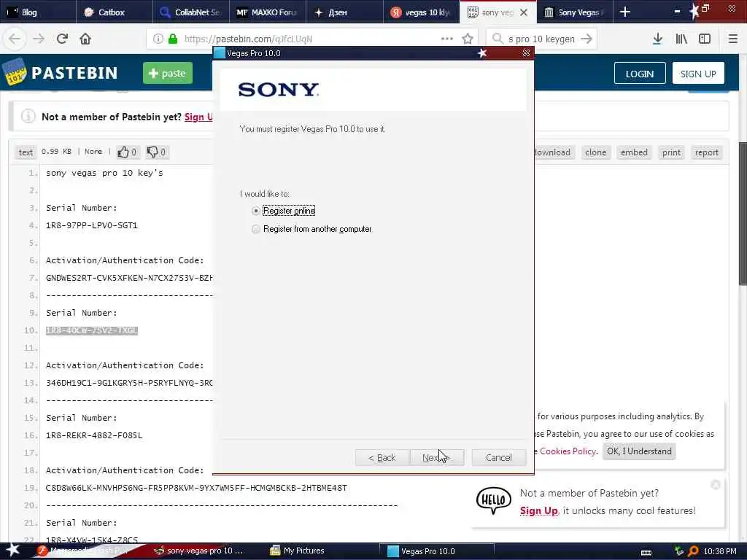
Task: Click highlighted serial 1R8-40CW line
Action: [92, 330]
